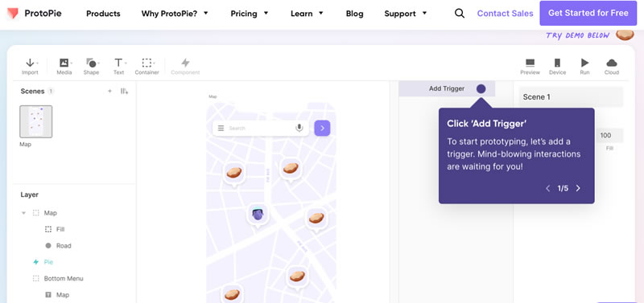Follow the Contact Sales link
The width and height of the screenshot is (644, 303).
click(506, 14)
